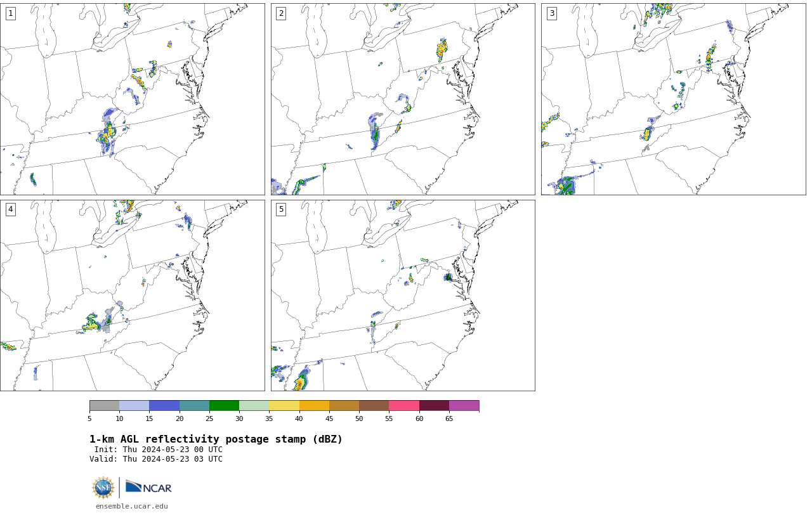Open ensemble member 2 reflectivity map
812x513 pixels.
pos(403,99)
